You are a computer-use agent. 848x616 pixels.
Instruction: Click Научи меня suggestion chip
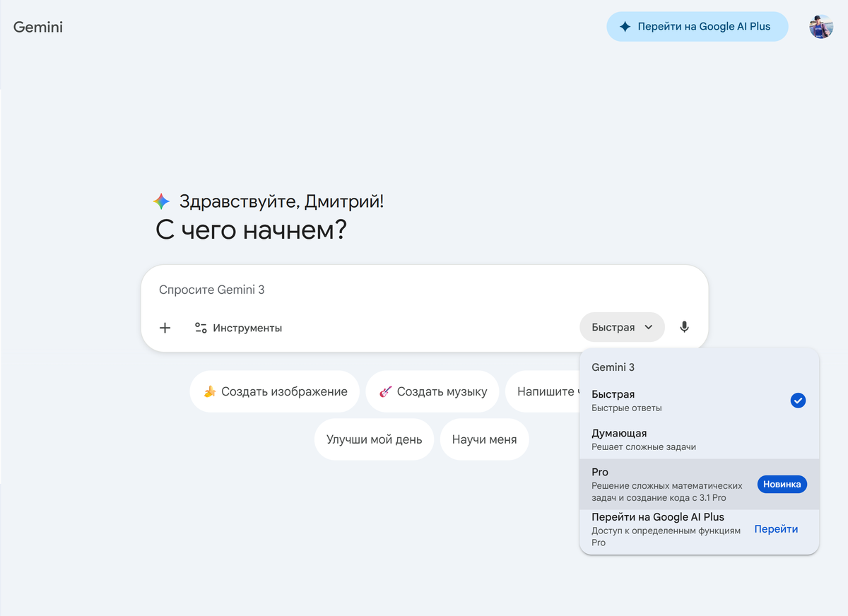(484, 439)
